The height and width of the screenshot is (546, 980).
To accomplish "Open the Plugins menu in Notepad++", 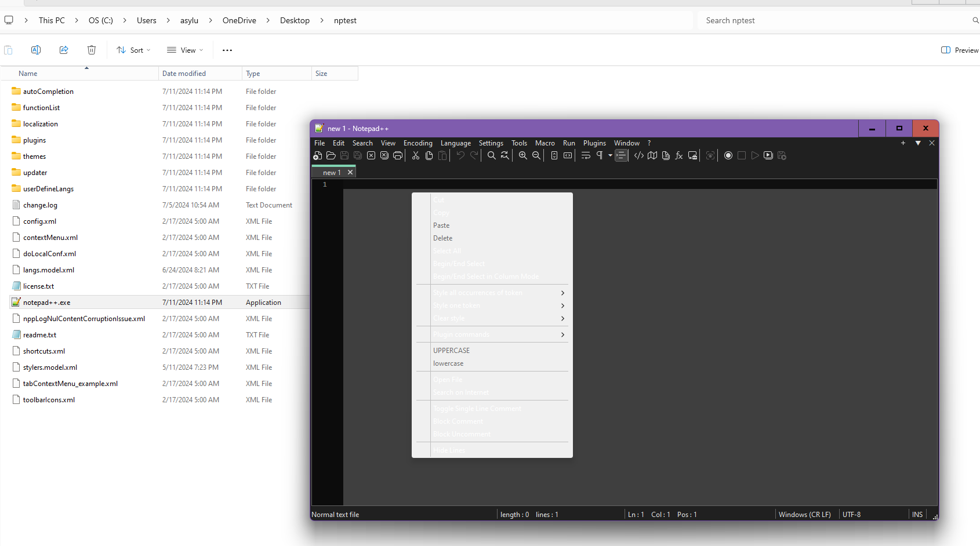I will [x=594, y=143].
